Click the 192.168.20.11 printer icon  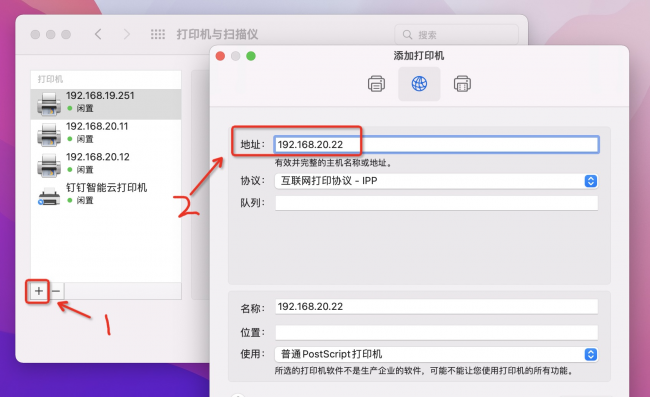pos(49,134)
